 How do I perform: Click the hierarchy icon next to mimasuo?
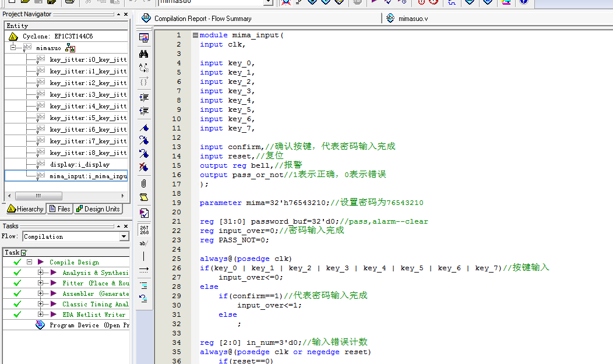(x=70, y=48)
